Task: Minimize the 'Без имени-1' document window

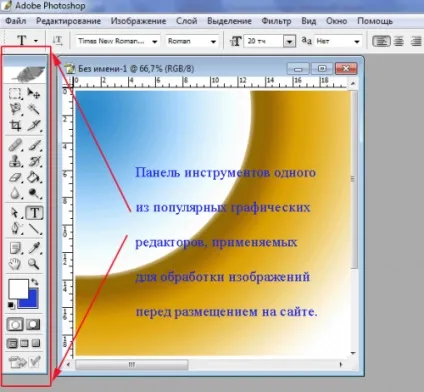Action: 298,69
